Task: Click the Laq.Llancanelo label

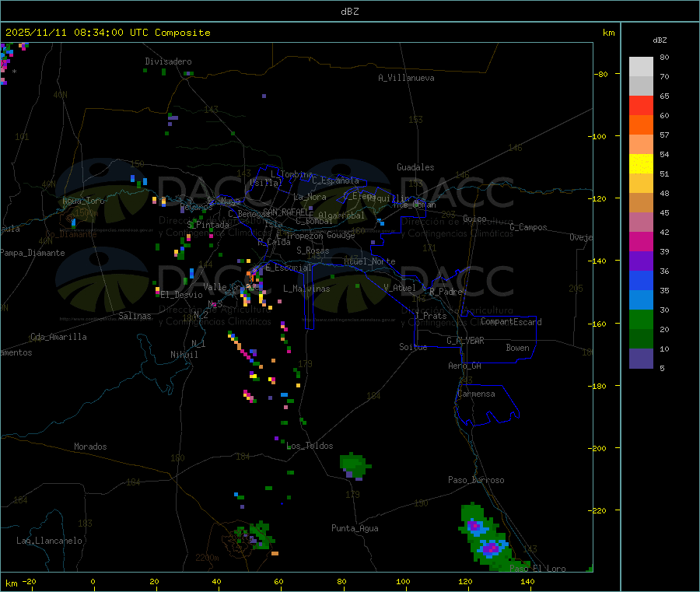Action: click(x=50, y=541)
